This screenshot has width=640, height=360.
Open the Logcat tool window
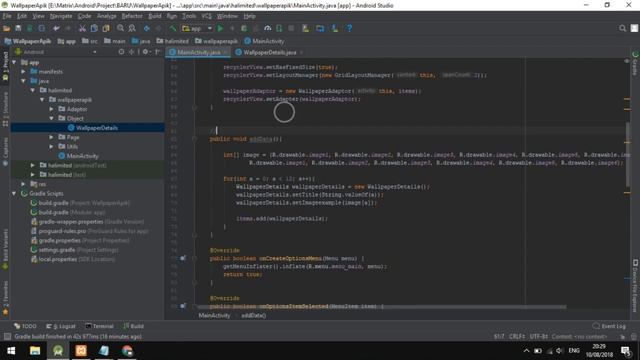61,326
